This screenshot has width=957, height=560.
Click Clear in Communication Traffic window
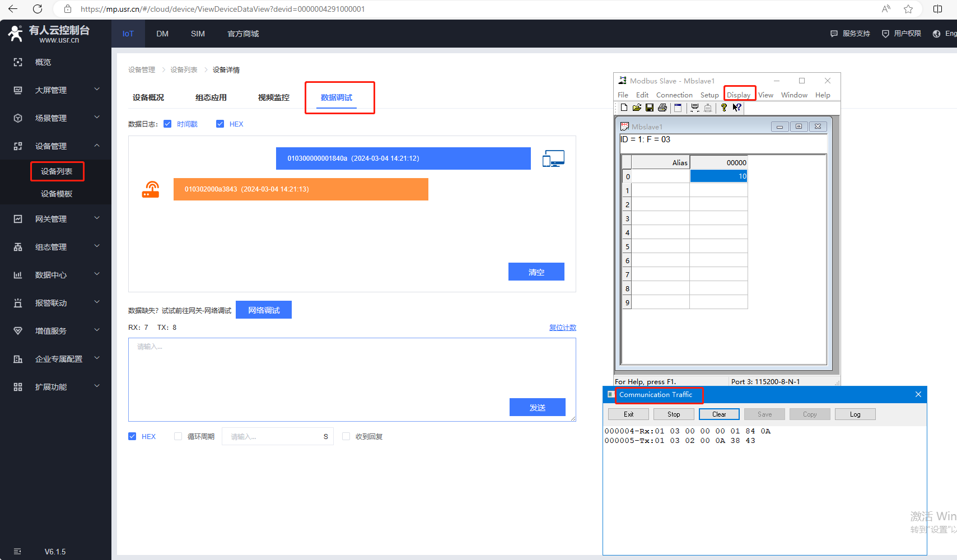click(x=719, y=414)
